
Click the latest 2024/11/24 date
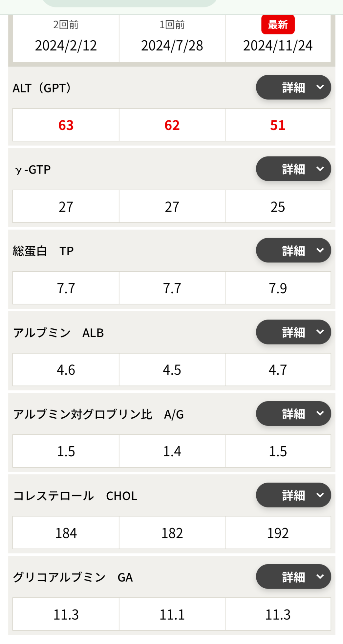(x=278, y=45)
